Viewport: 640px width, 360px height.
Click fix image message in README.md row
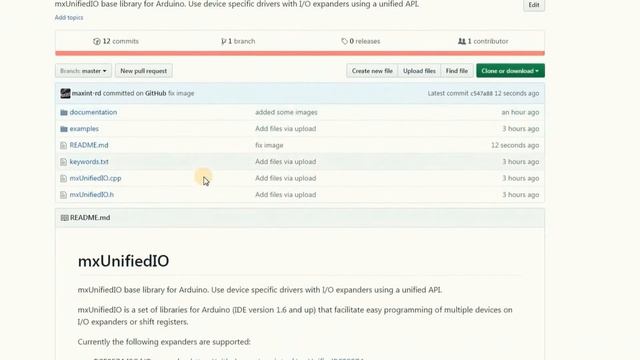(269, 145)
